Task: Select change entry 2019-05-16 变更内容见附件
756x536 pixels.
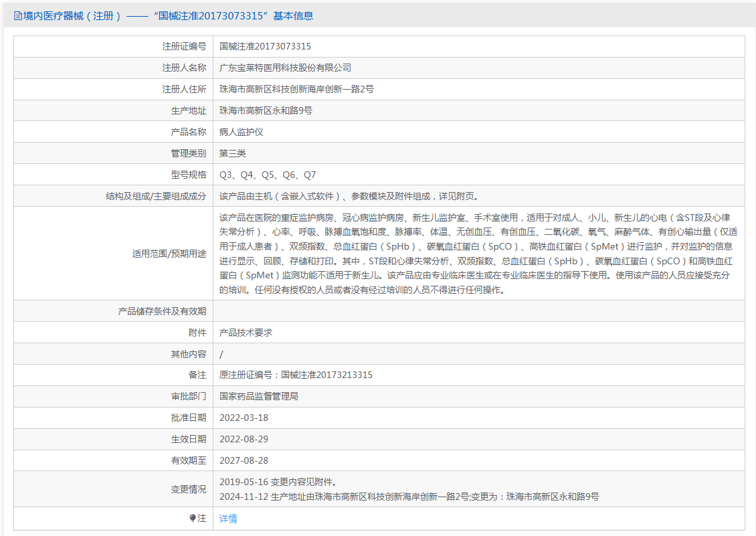Action: point(278,482)
